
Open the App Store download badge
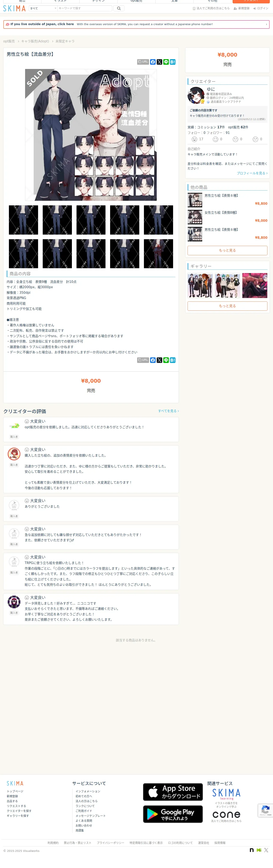pos(173,792)
